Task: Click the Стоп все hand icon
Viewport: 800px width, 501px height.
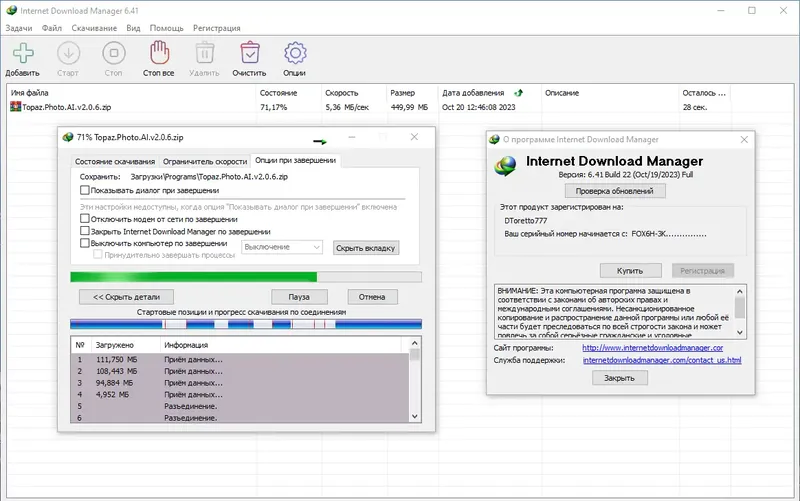Action: coord(159,53)
